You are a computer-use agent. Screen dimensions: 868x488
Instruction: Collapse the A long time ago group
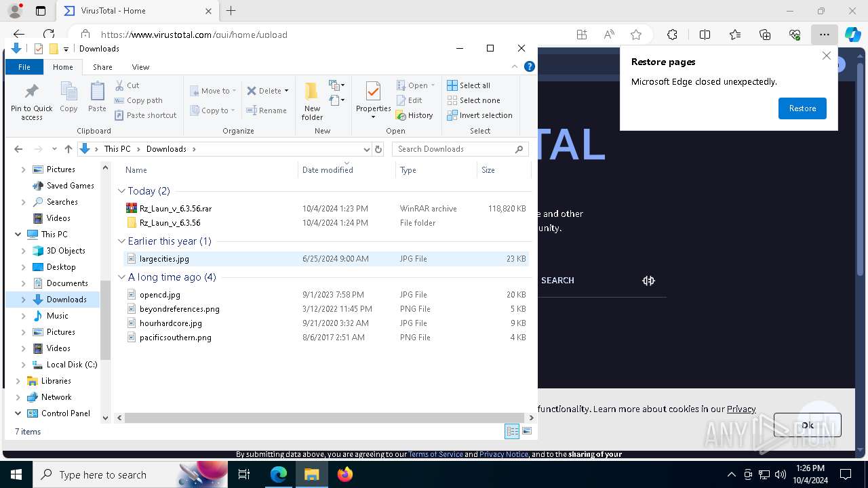point(122,277)
